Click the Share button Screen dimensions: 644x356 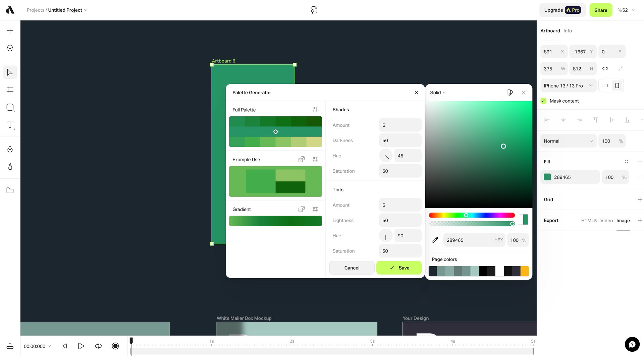pos(600,10)
